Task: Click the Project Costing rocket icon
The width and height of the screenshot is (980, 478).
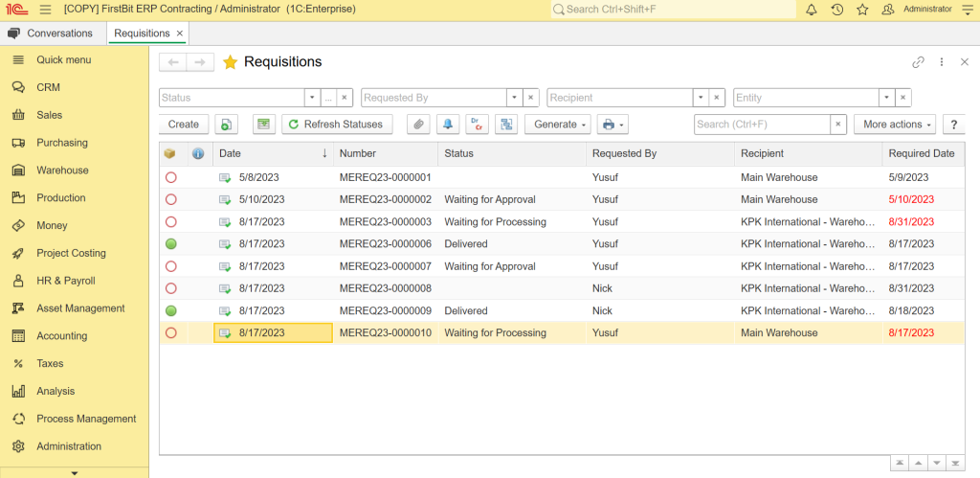Action: pos(18,254)
